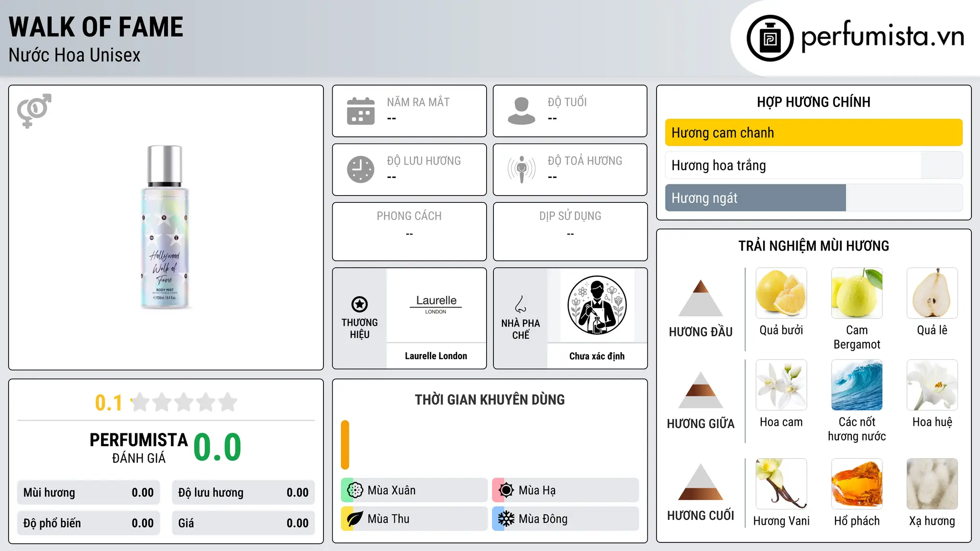
Task: Click the unisex gender symbol icon
Action: coord(34,111)
